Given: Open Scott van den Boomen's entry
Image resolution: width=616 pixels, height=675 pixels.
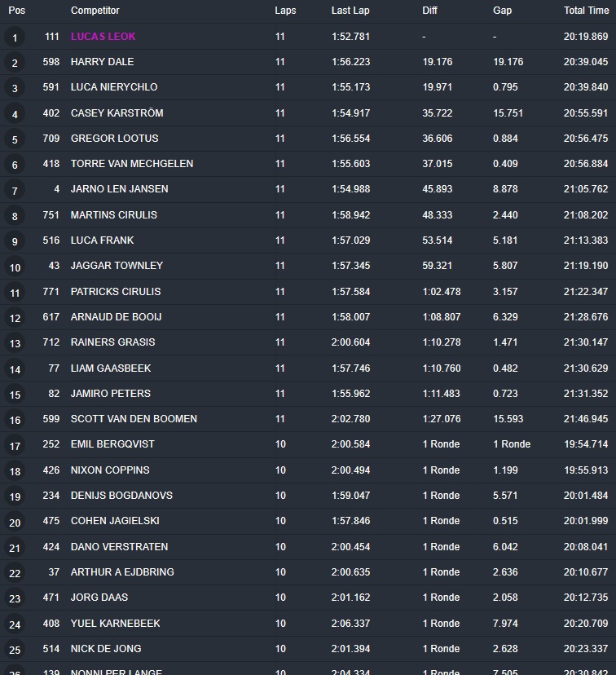Looking at the screenshot, I should click(134, 419).
